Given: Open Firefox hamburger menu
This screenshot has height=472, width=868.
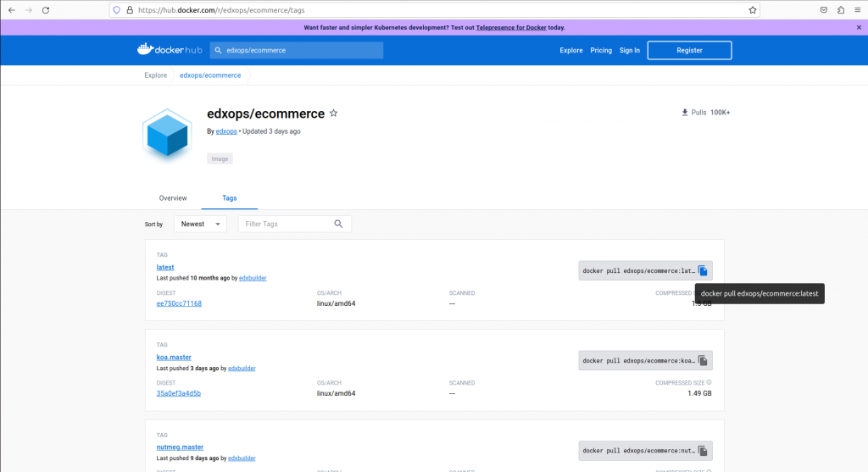Looking at the screenshot, I should click(858, 10).
